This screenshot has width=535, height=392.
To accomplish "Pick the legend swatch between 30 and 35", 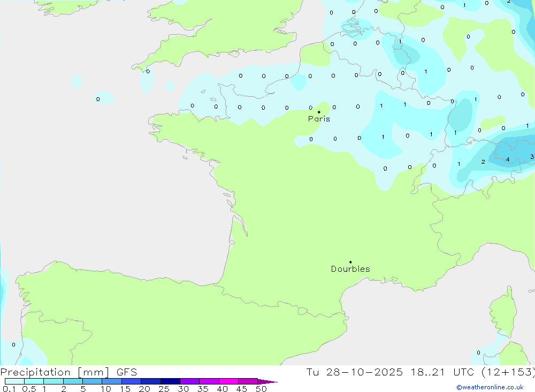I will [x=190, y=381].
